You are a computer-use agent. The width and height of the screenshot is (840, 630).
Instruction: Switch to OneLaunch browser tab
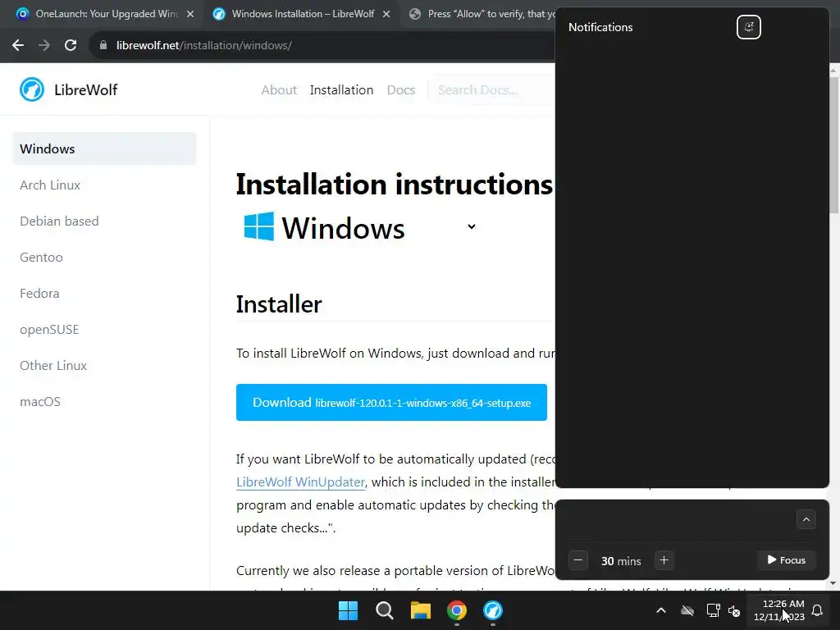point(106,14)
